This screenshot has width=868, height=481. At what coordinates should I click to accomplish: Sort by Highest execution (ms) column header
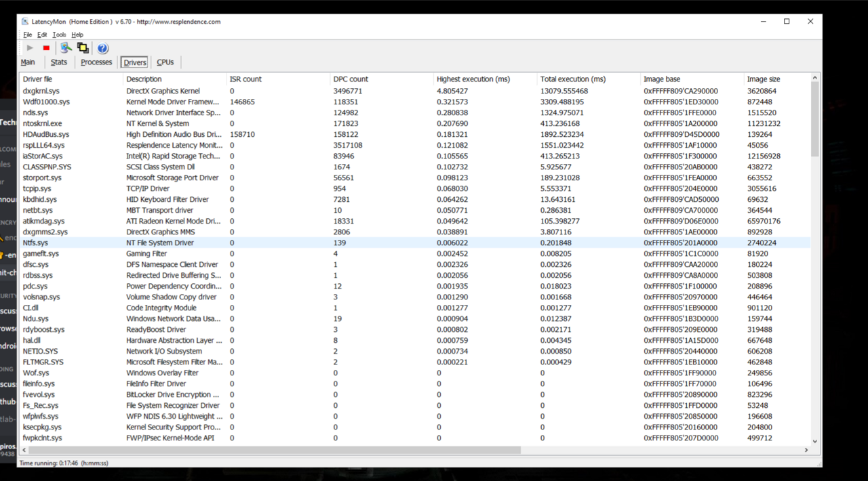(x=486, y=79)
